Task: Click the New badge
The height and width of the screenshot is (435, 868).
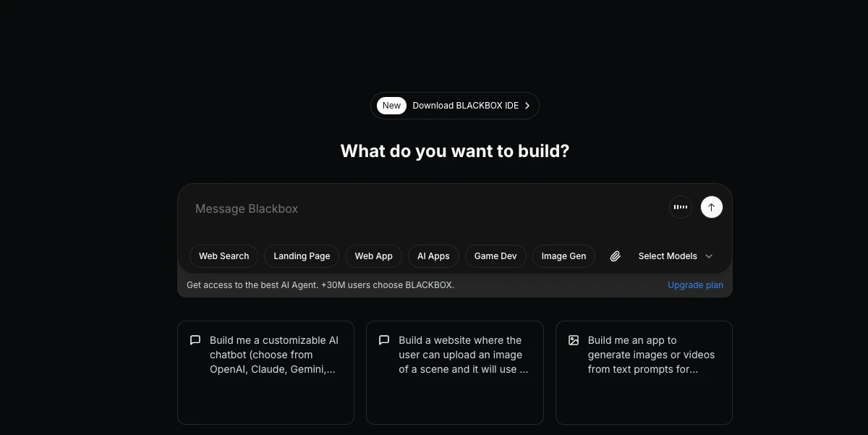Action: 391,106
